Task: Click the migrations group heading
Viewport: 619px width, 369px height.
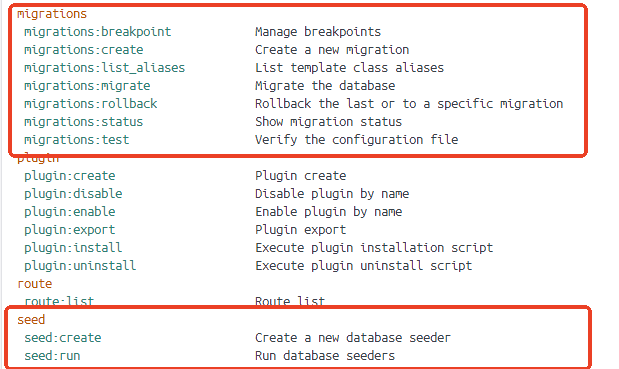Action: (x=52, y=14)
